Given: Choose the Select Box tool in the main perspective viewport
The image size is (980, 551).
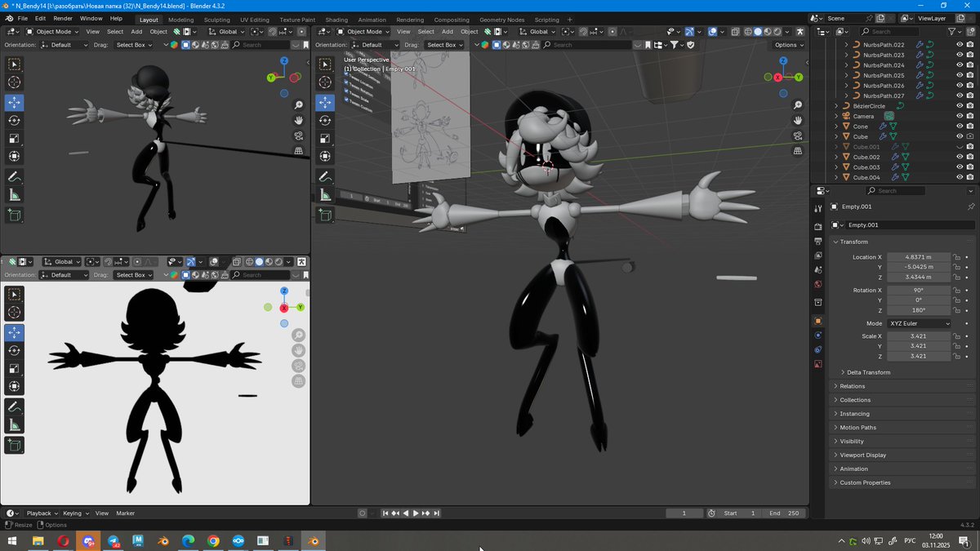Looking at the screenshot, I should point(325,64).
